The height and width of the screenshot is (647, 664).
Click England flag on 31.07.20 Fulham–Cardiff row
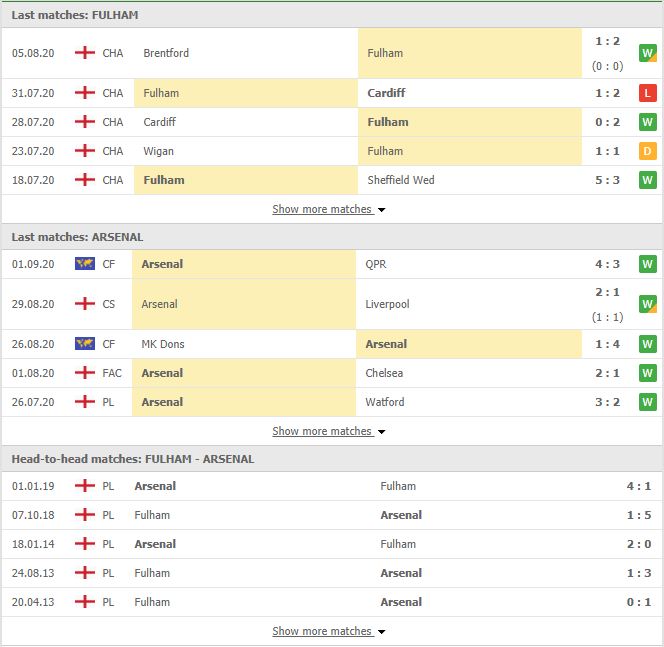(x=85, y=93)
